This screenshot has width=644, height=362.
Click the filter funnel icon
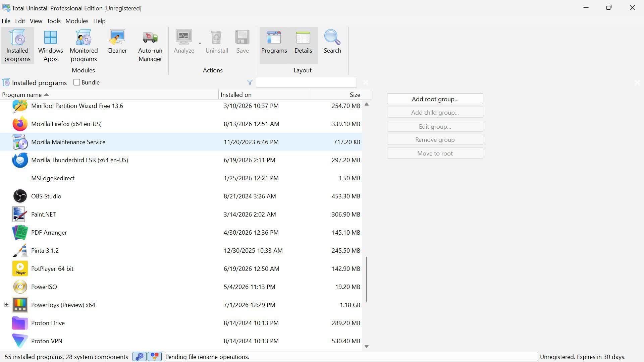[x=250, y=82]
